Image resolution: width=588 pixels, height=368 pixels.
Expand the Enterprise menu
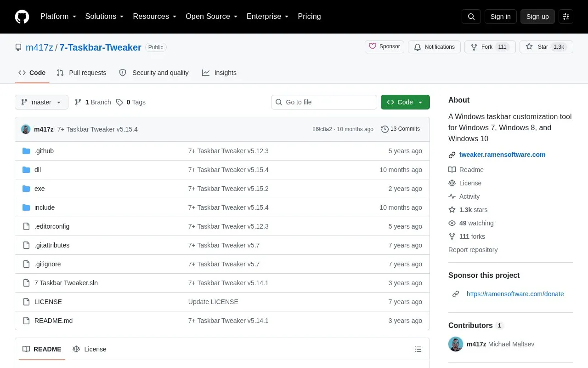point(268,17)
